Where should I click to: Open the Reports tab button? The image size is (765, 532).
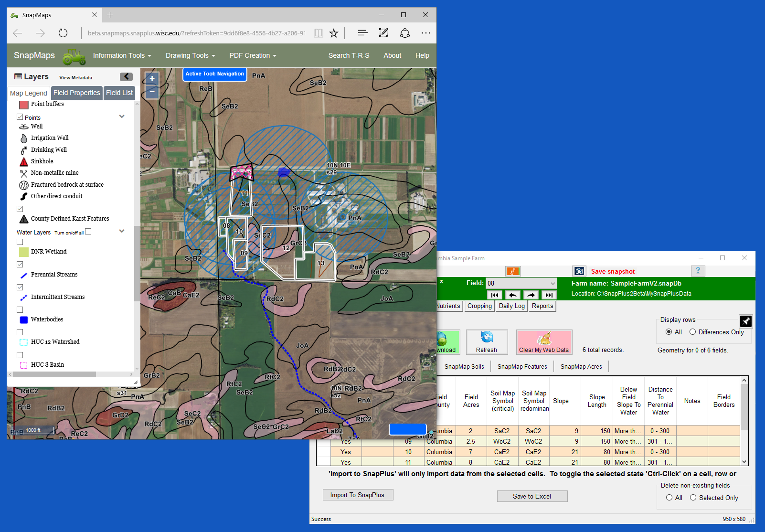coord(542,306)
